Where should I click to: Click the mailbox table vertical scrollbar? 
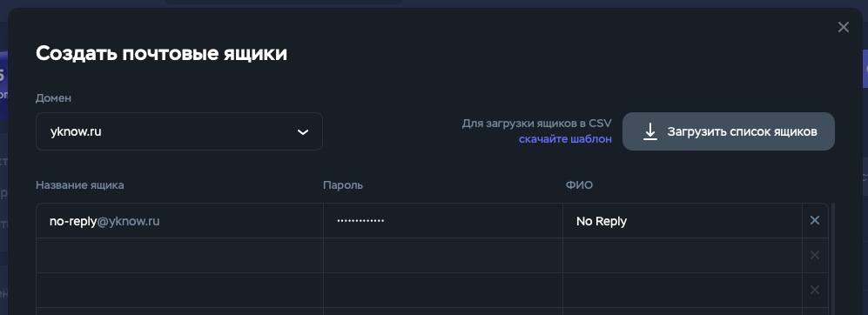tap(832, 259)
